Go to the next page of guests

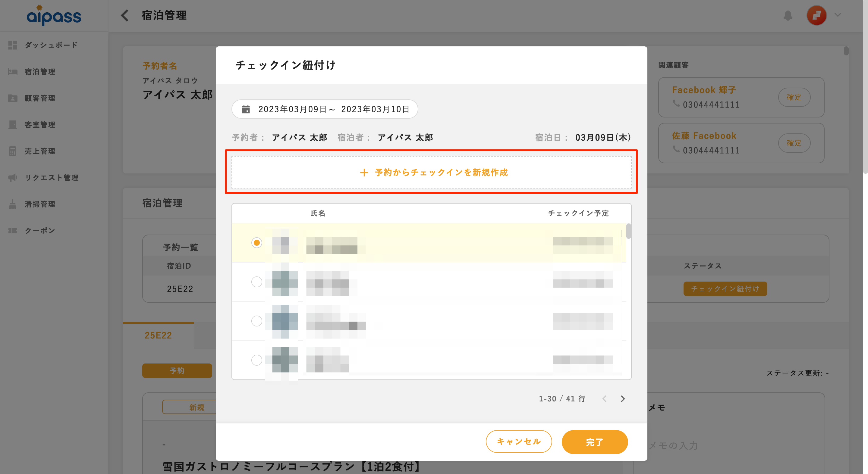(x=623, y=399)
